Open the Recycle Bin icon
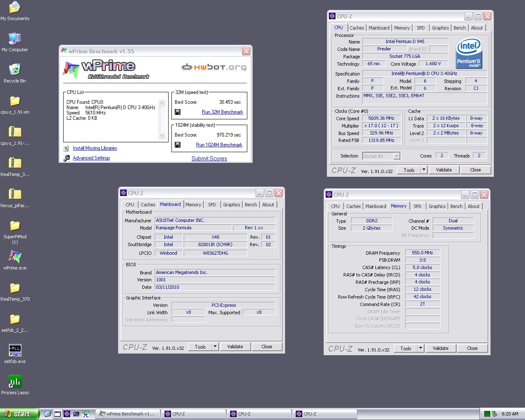This screenshot has width=525, height=420. [x=15, y=70]
